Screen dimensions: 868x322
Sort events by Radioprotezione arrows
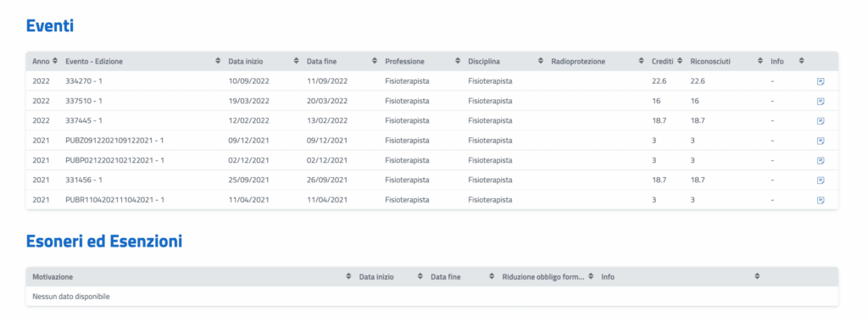point(641,61)
